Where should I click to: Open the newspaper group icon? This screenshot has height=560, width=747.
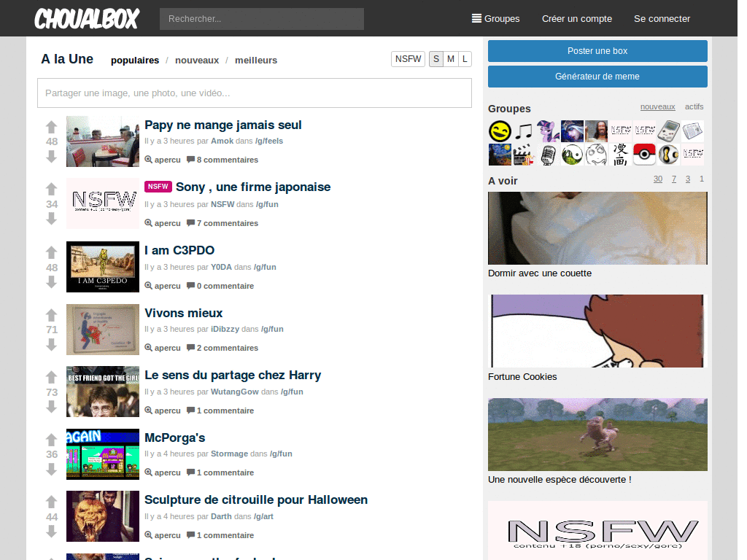click(693, 131)
